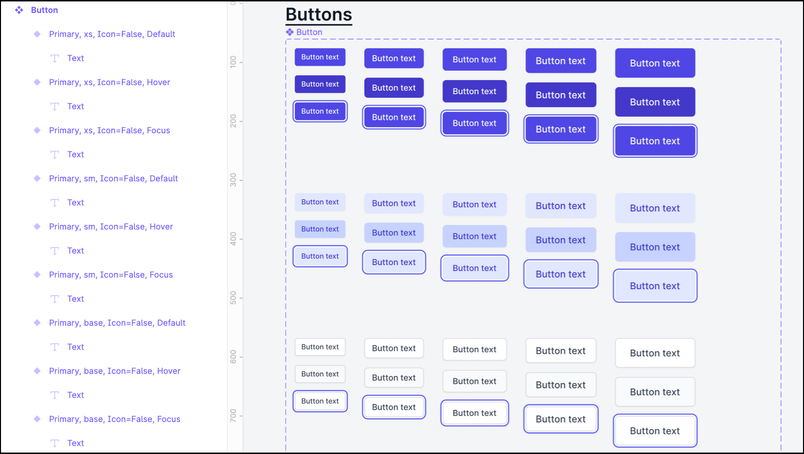This screenshot has height=454, width=804.
Task: Click variant diamond icon for Primary, sm, Default
Action: (x=37, y=179)
